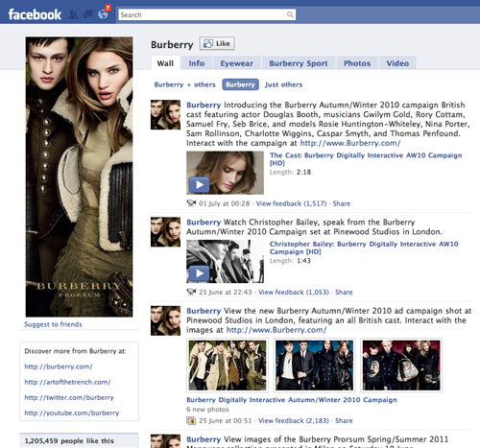Click photo album icon beside 25 June 00:51
Image resolution: width=480 pixels, height=448 pixels.
tap(191, 421)
